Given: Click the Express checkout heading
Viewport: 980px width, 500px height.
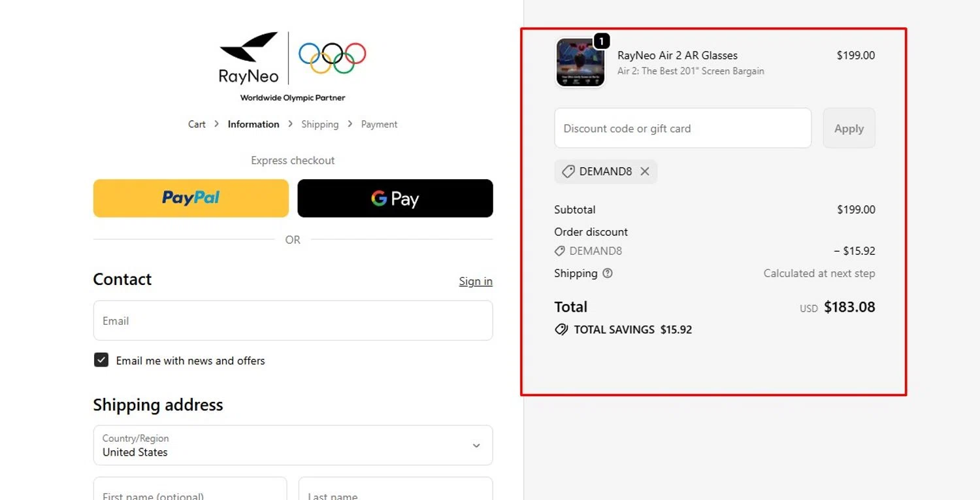Looking at the screenshot, I should 293,160.
